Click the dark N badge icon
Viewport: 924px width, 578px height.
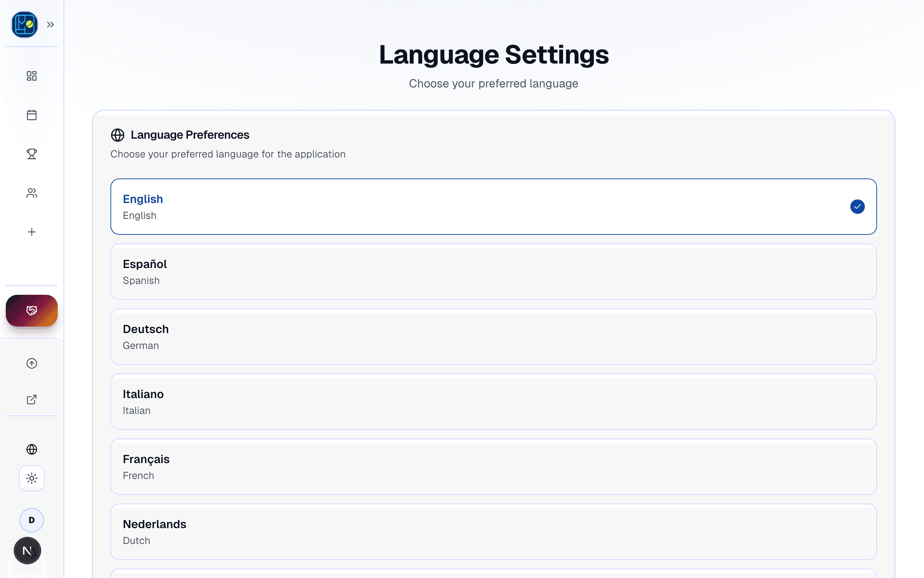(27, 551)
